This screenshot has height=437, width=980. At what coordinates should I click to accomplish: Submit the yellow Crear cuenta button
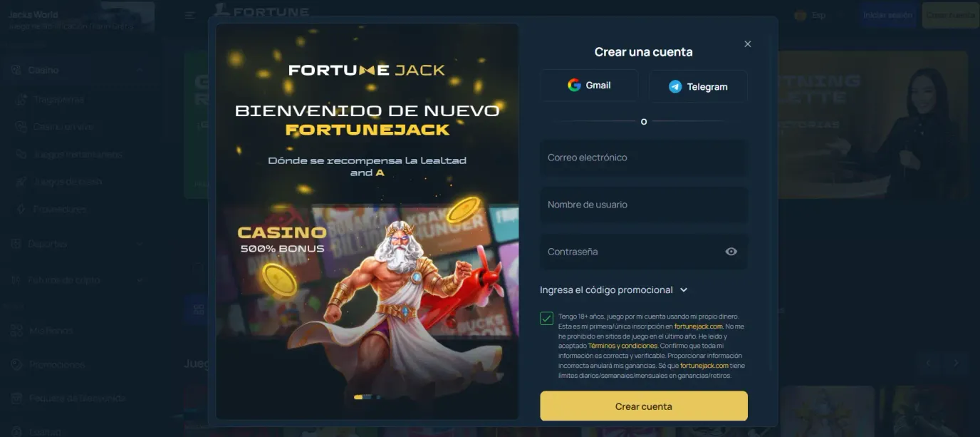pyautogui.click(x=644, y=406)
